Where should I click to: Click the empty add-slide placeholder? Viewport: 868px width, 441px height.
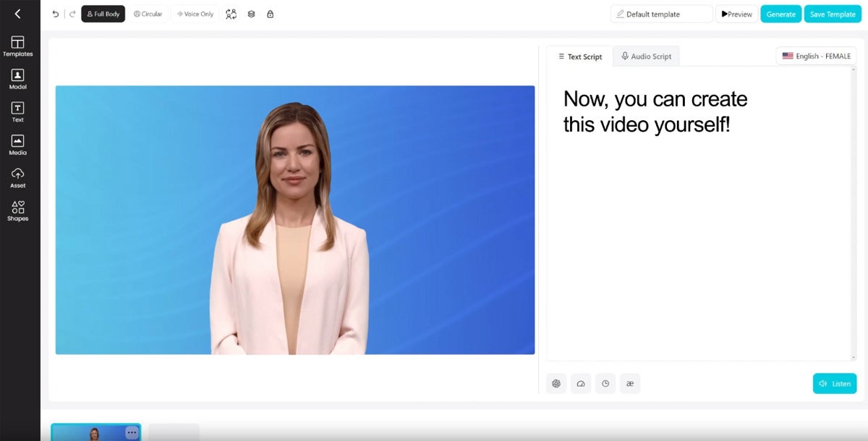coord(174,432)
